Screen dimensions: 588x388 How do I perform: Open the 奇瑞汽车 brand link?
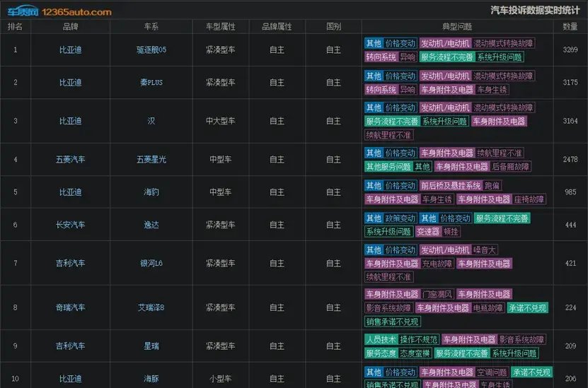point(70,307)
